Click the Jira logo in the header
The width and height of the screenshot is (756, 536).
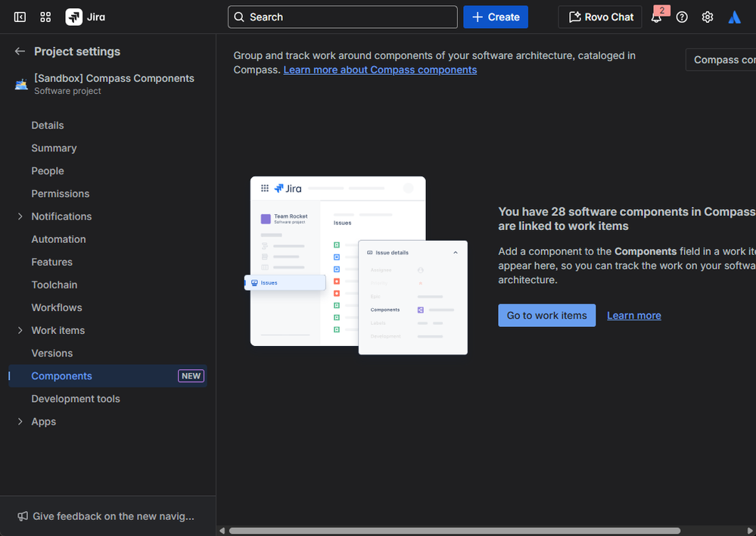tap(86, 17)
